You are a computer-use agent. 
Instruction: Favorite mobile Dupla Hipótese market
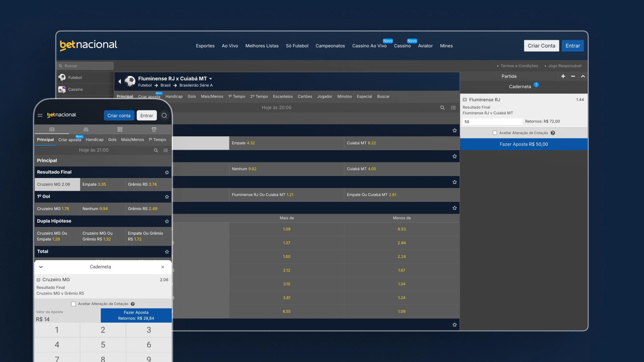(x=167, y=221)
